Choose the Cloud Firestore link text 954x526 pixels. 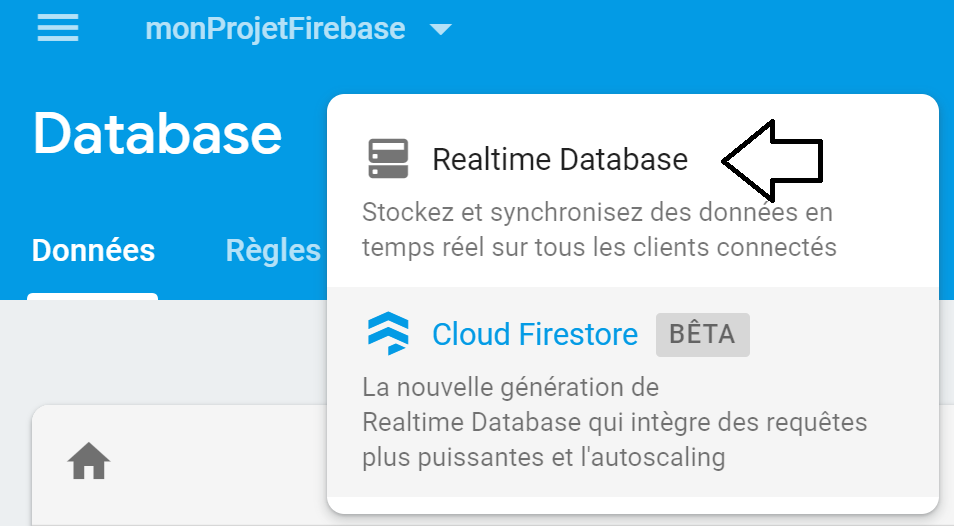pyautogui.click(x=535, y=334)
